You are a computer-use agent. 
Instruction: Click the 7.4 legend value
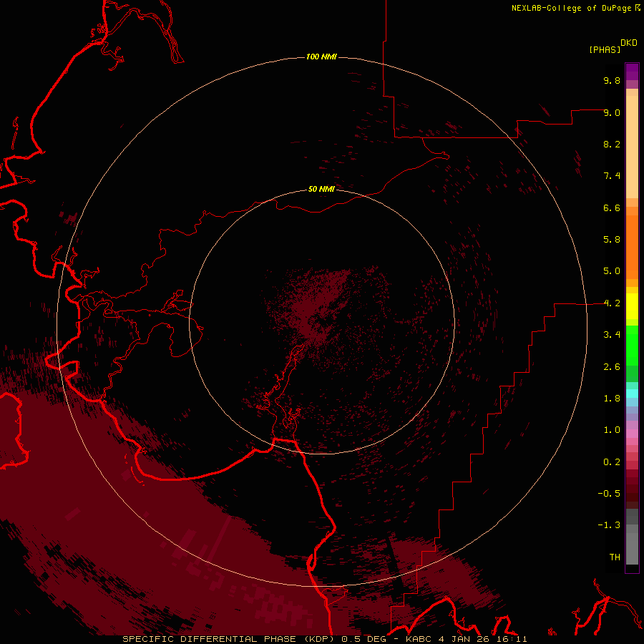coord(612,176)
